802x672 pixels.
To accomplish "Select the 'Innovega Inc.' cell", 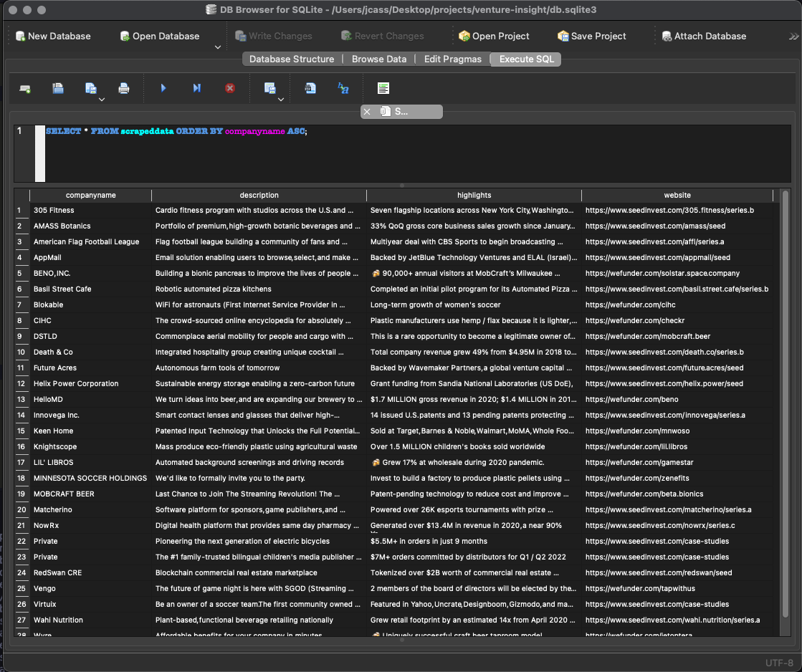I will coord(90,416).
